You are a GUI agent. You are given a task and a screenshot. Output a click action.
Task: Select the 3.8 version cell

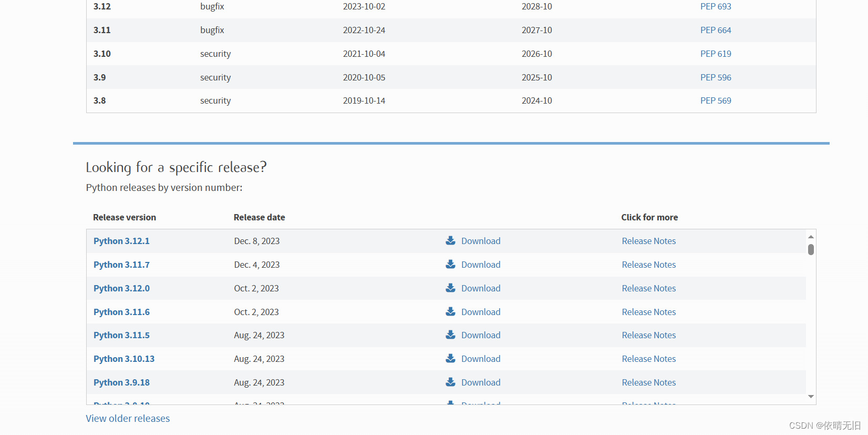100,100
